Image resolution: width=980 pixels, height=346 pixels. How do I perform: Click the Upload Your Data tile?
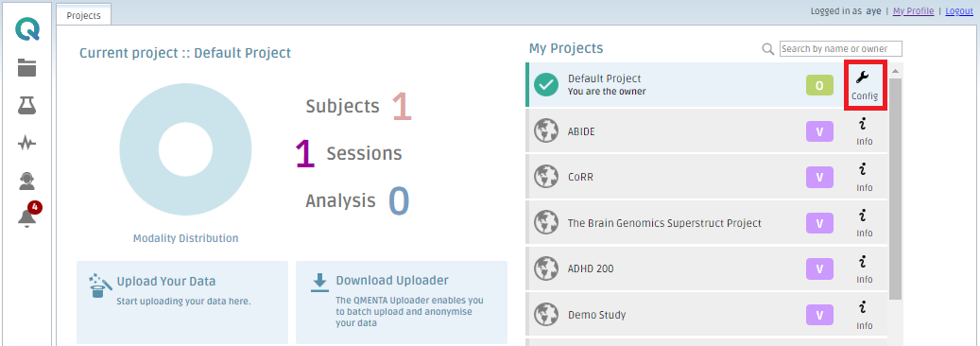pos(182,303)
